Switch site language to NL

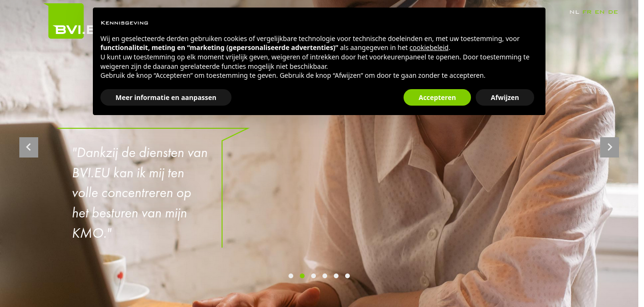tap(574, 12)
